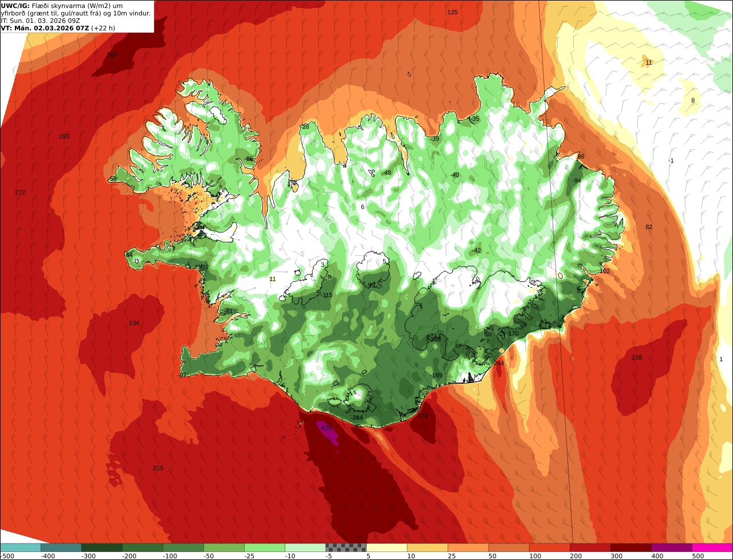Click the map value -81 near the southwest coast

(x=228, y=311)
